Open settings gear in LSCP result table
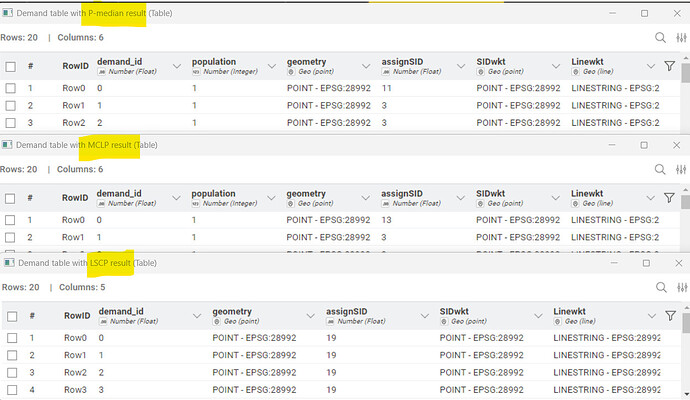The image size is (690, 400). [x=679, y=287]
